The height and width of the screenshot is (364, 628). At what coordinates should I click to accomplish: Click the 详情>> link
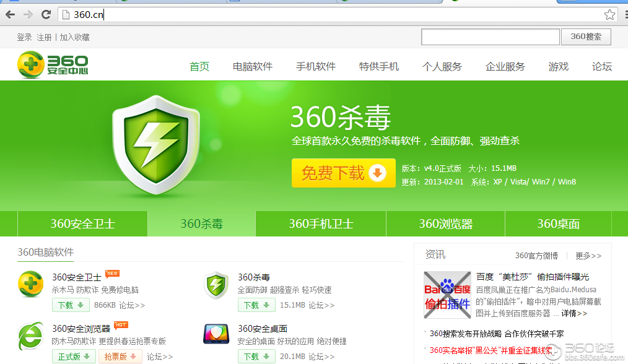(574, 313)
